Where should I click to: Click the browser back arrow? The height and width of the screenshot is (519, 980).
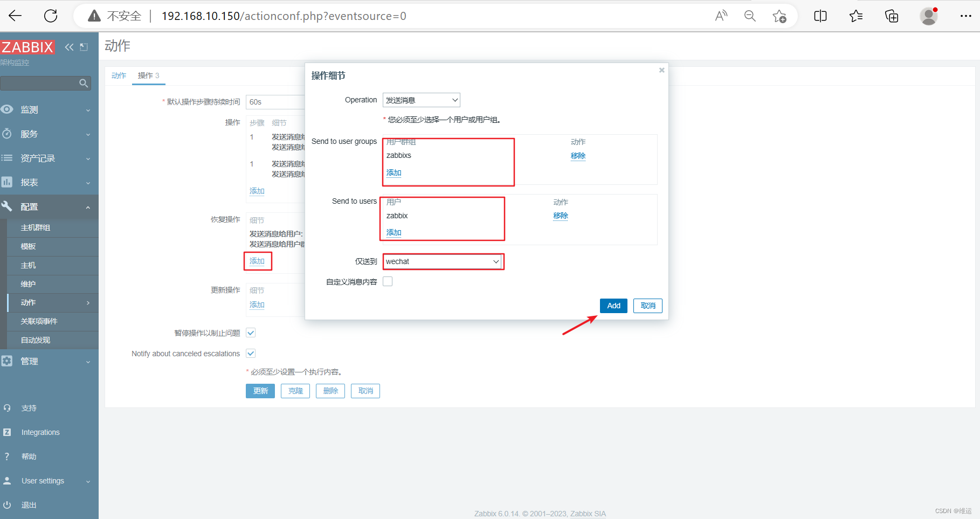[15, 16]
